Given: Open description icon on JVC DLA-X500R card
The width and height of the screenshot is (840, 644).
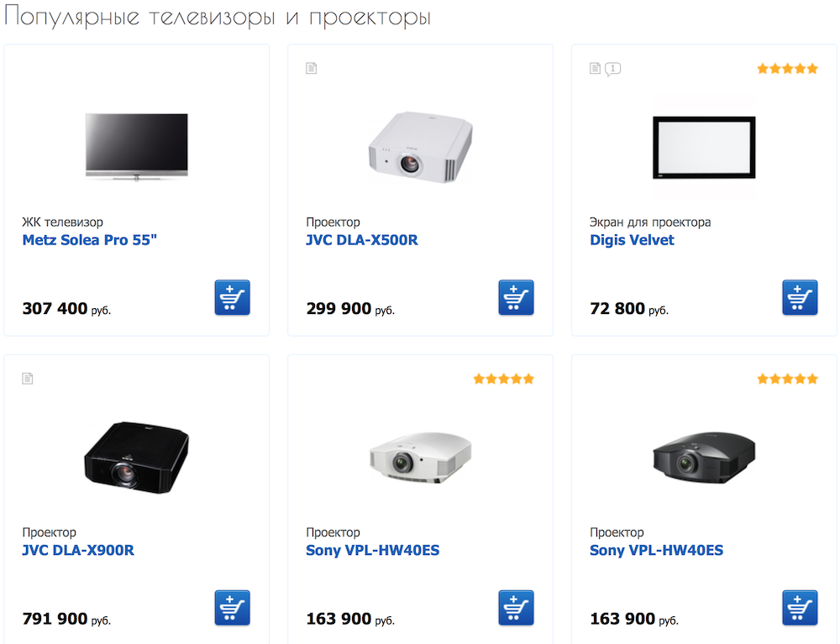Looking at the screenshot, I should pyautogui.click(x=312, y=68).
